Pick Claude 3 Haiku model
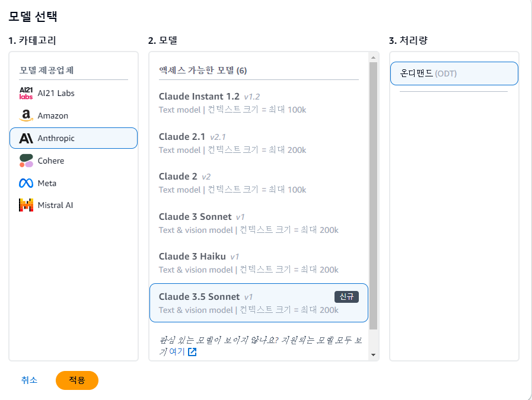This screenshot has width=532, height=400. point(259,263)
